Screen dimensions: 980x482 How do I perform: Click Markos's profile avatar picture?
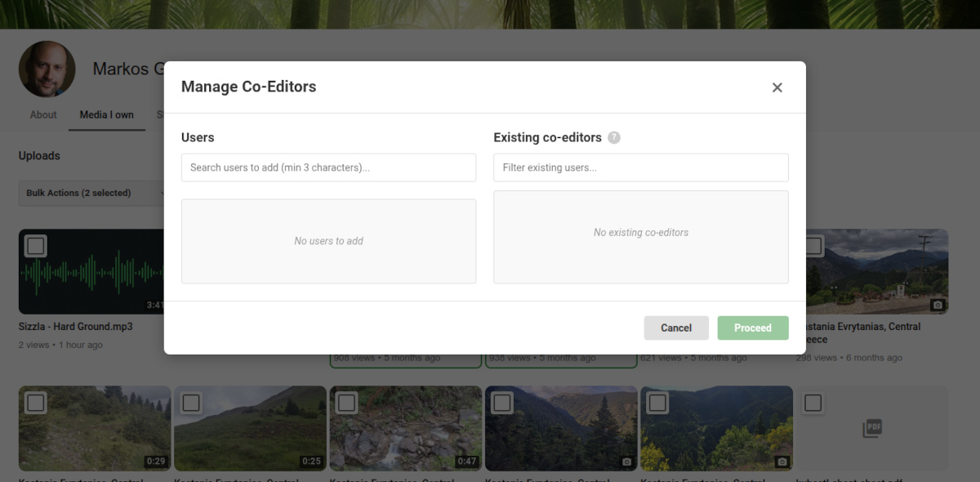click(x=47, y=69)
